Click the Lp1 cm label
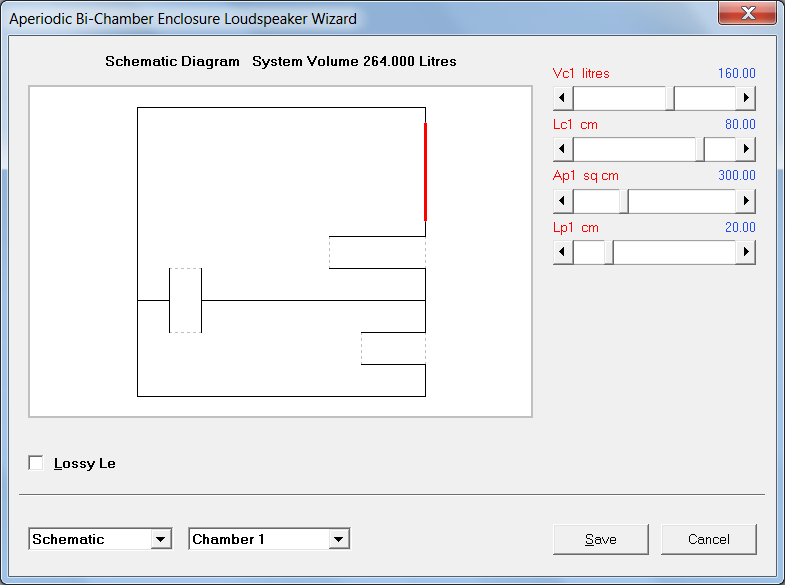This screenshot has height=585, width=785. click(x=576, y=227)
